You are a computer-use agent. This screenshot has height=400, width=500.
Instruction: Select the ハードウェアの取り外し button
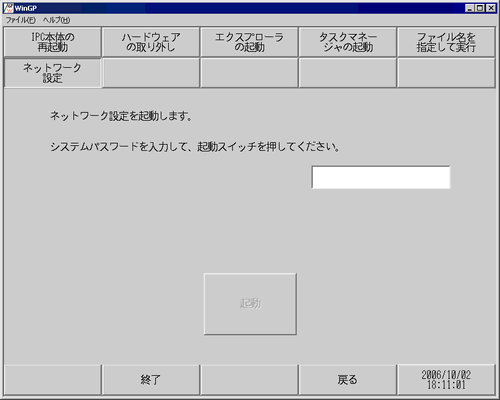point(151,42)
